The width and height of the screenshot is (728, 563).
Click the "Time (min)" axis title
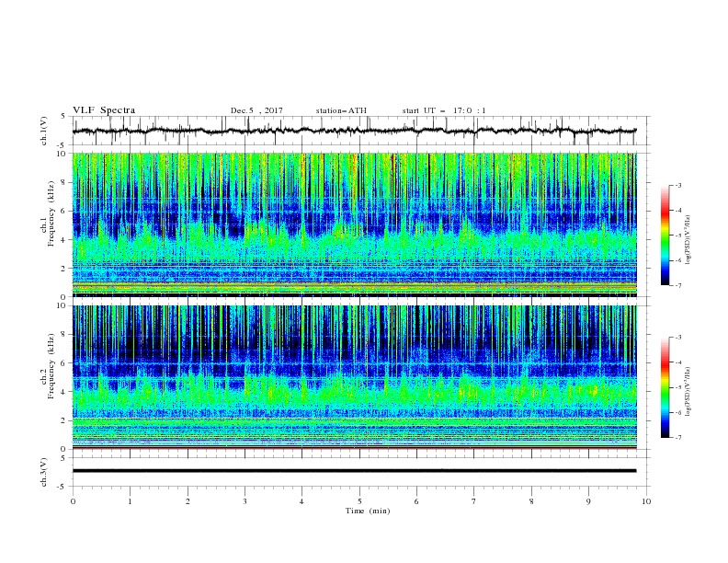tap(368, 511)
